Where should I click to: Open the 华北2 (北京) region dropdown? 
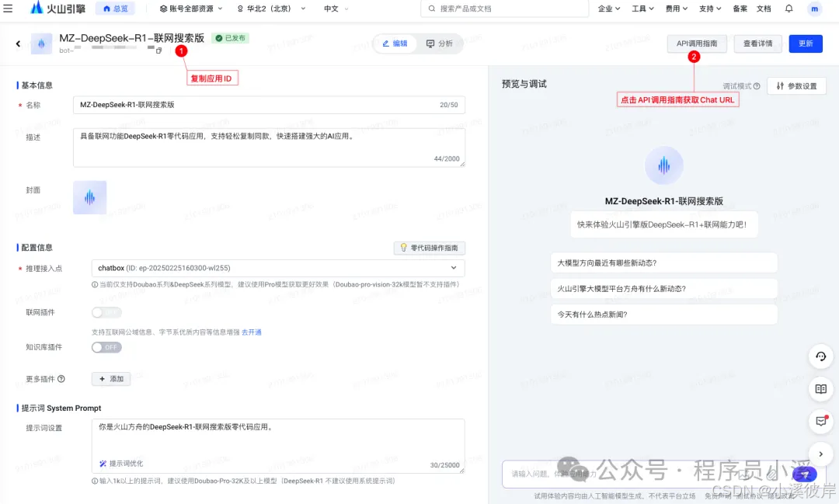pos(271,9)
